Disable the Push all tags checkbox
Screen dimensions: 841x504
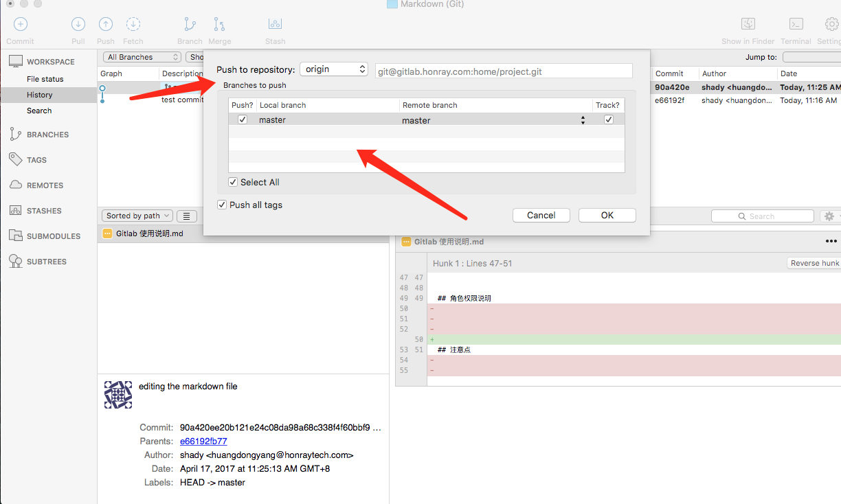(222, 205)
